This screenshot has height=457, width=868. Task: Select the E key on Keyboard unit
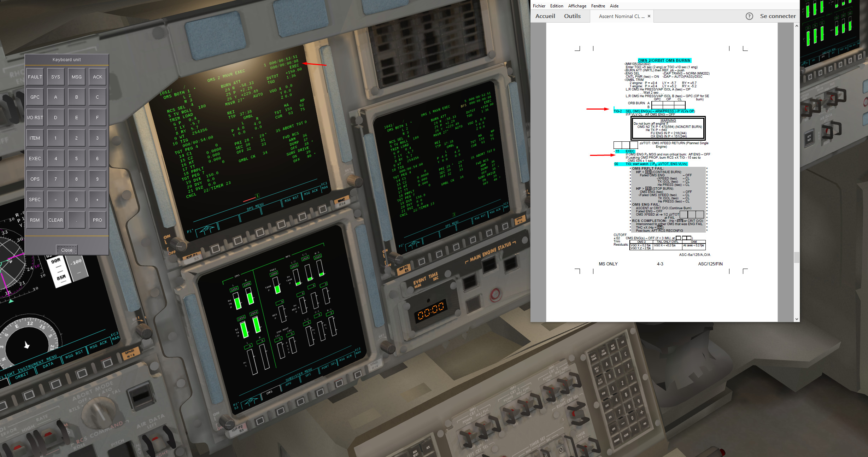(76, 117)
